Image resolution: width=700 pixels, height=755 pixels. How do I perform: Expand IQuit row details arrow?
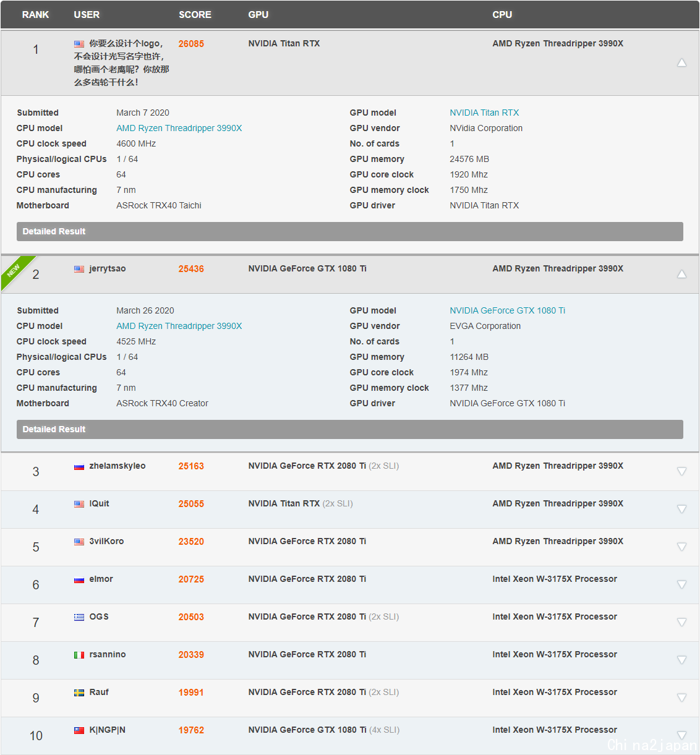click(681, 509)
